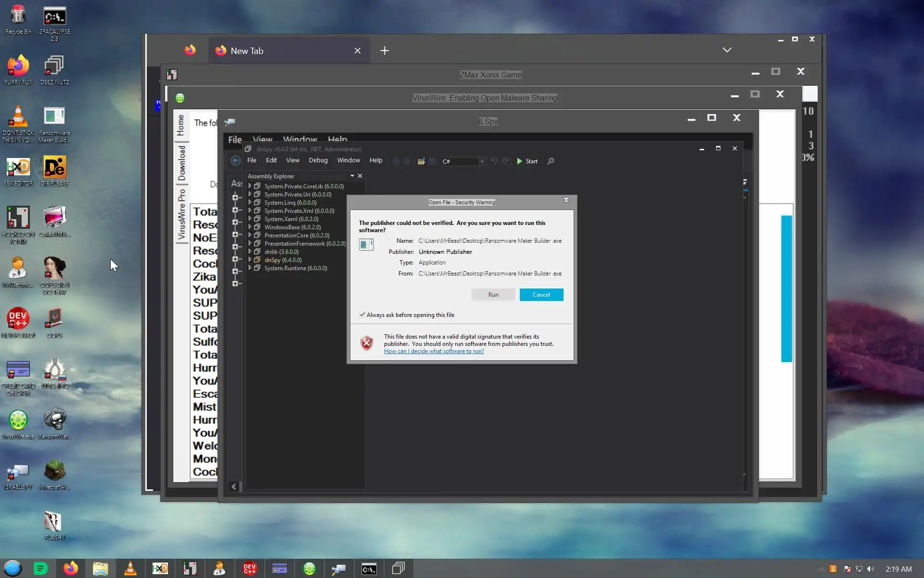This screenshot has height=578, width=924.
Task: Click the Cancel button in the security warning
Action: point(541,295)
